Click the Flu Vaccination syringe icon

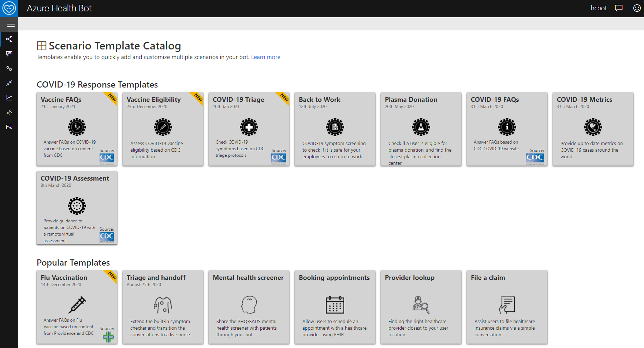[77, 305]
